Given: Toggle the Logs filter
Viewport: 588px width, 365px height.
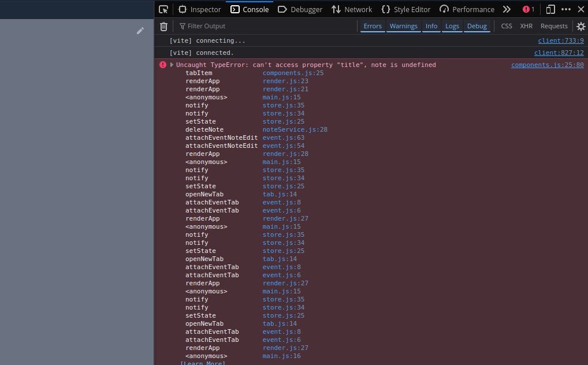Looking at the screenshot, I should [x=452, y=26].
